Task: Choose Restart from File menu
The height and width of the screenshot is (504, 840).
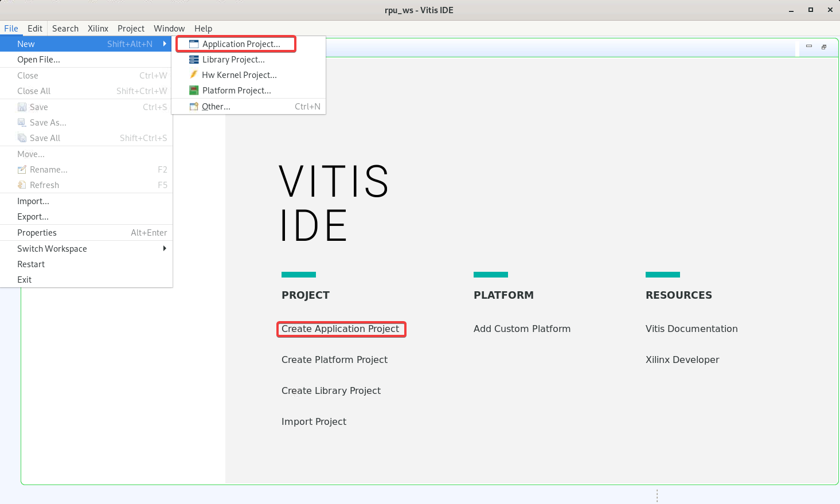Action: (x=86, y=264)
